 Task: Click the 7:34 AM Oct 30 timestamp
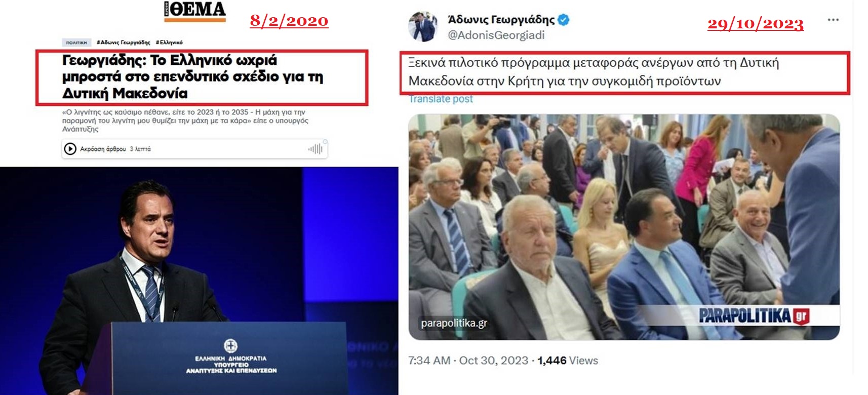[x=468, y=361]
